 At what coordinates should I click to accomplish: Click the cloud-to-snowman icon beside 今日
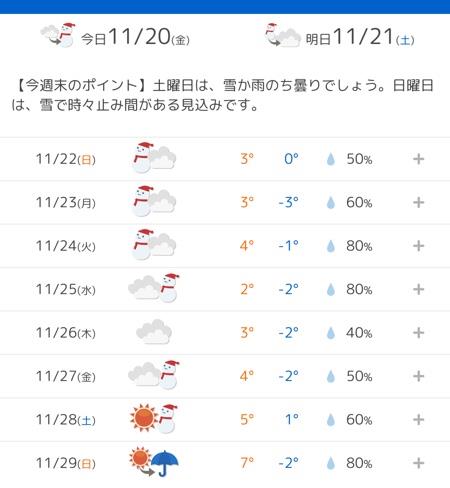pyautogui.click(x=58, y=35)
